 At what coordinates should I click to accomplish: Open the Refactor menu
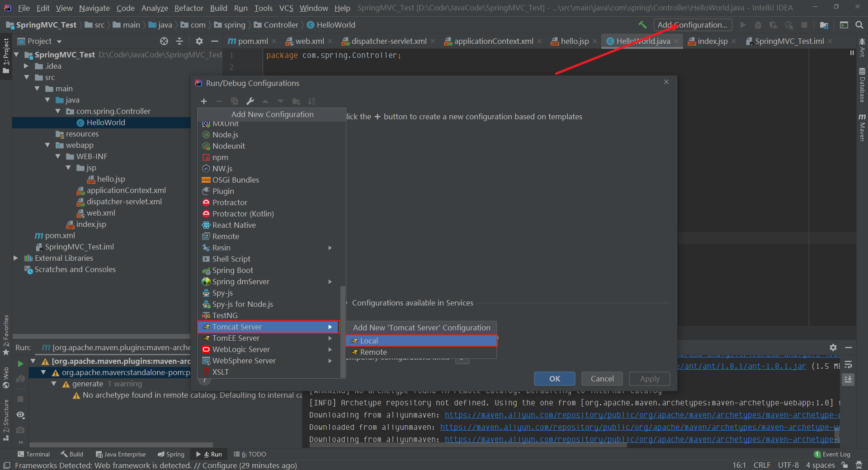(x=189, y=8)
